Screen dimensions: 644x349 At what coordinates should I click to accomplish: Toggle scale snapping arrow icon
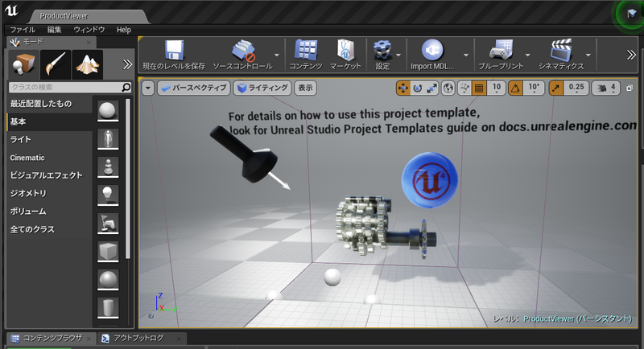(555, 88)
